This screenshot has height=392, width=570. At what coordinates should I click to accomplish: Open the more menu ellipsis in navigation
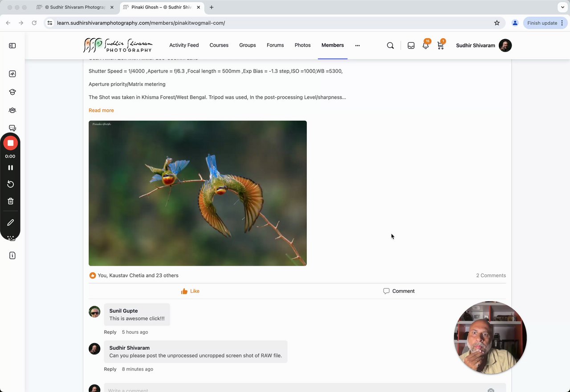pos(357,45)
